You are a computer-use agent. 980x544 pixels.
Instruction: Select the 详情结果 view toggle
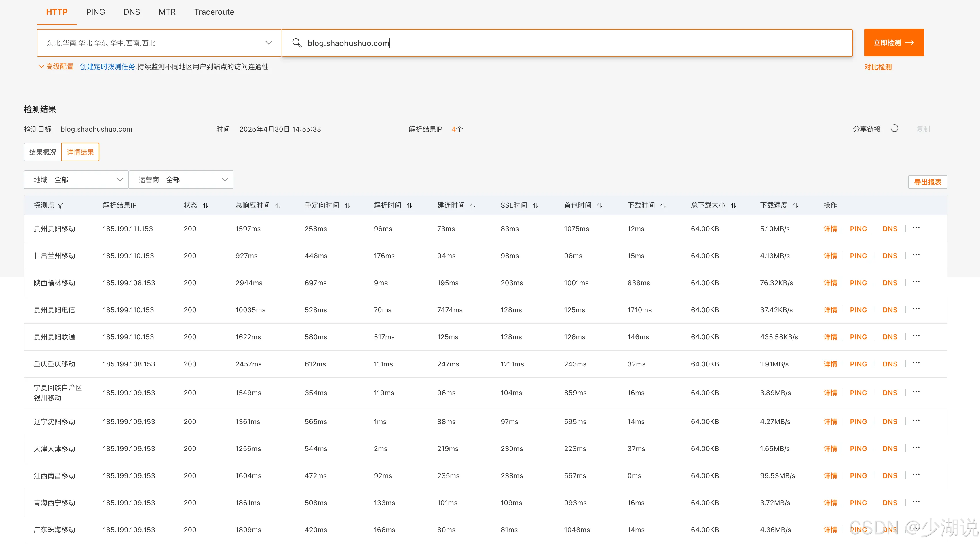point(80,152)
